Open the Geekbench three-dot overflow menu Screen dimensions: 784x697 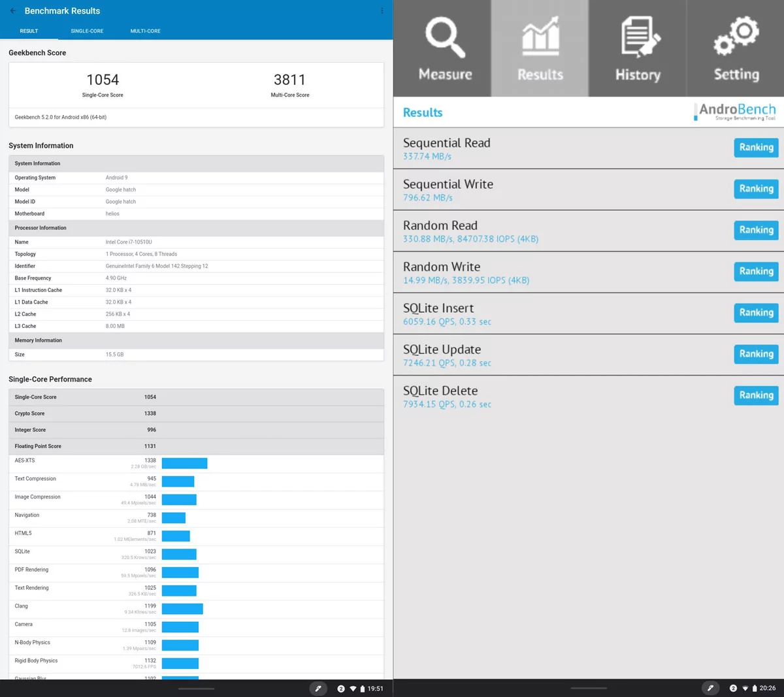pos(382,10)
